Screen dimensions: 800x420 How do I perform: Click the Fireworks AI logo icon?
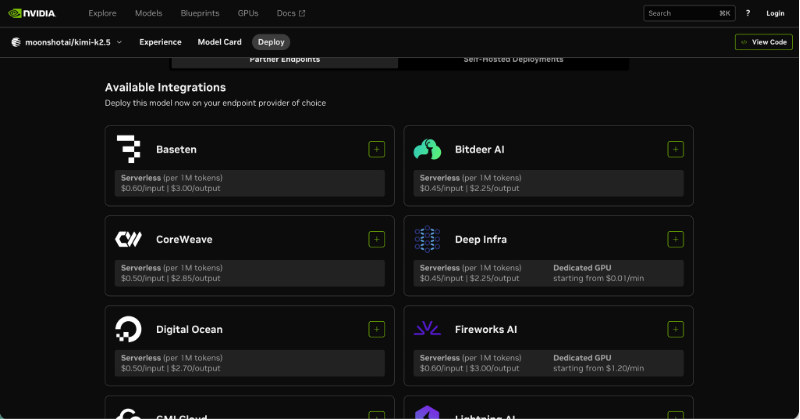pos(427,329)
